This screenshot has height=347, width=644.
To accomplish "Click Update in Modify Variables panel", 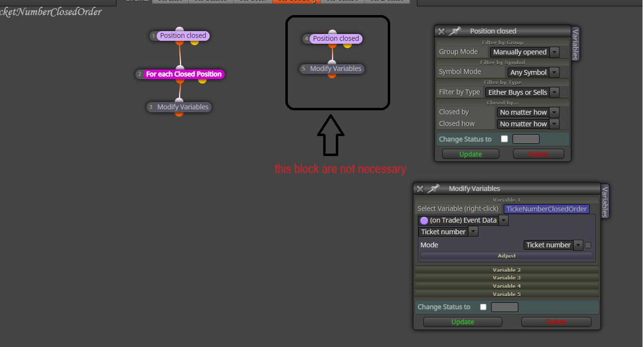I will (x=462, y=322).
